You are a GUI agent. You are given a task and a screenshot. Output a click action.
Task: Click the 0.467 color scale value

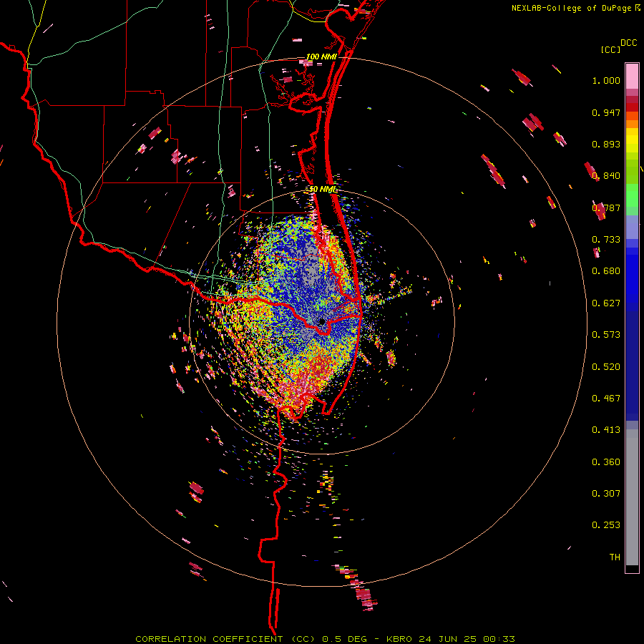[606, 399]
